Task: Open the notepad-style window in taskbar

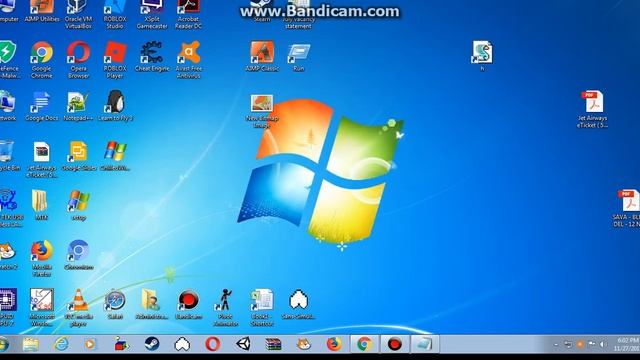Action: (x=425, y=344)
